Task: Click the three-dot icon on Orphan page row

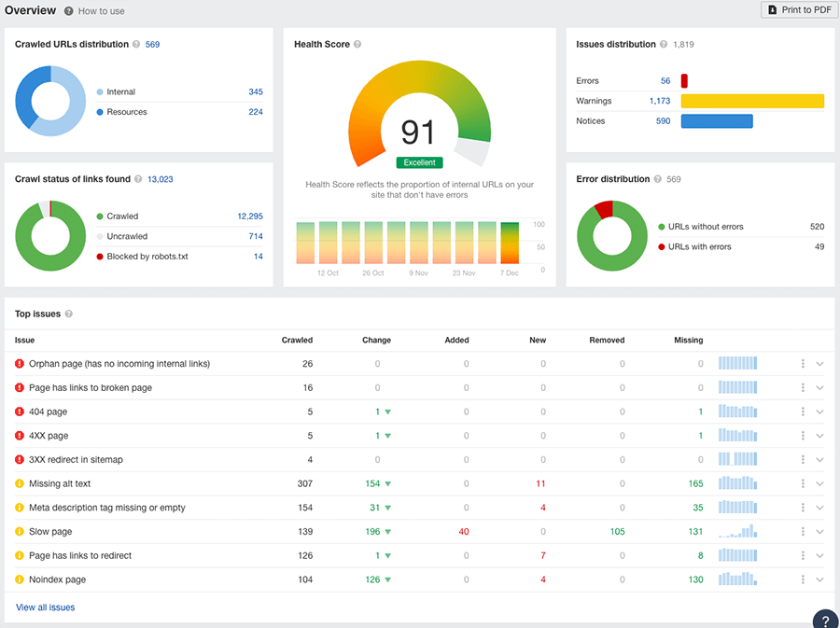Action: (802, 363)
